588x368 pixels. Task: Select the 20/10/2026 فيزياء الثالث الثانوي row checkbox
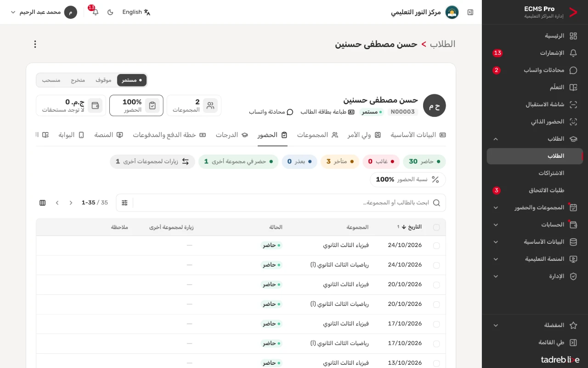[x=436, y=285]
